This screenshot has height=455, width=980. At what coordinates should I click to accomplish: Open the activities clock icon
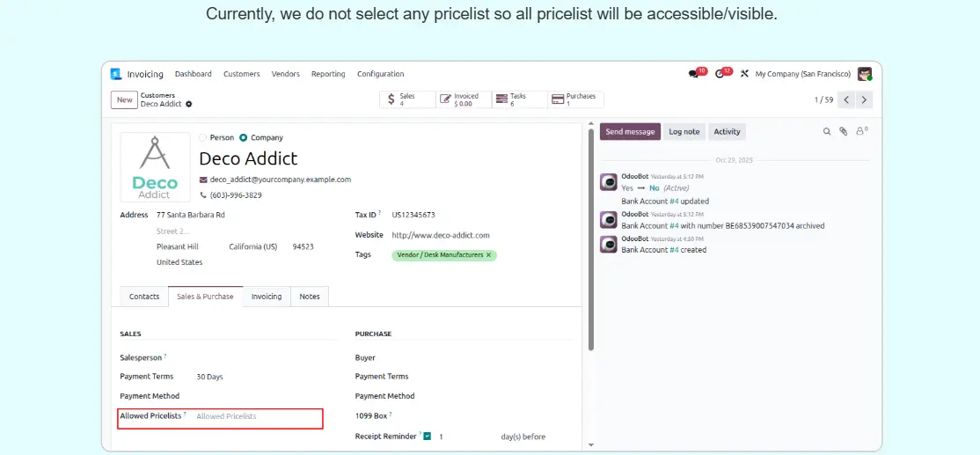coord(720,74)
